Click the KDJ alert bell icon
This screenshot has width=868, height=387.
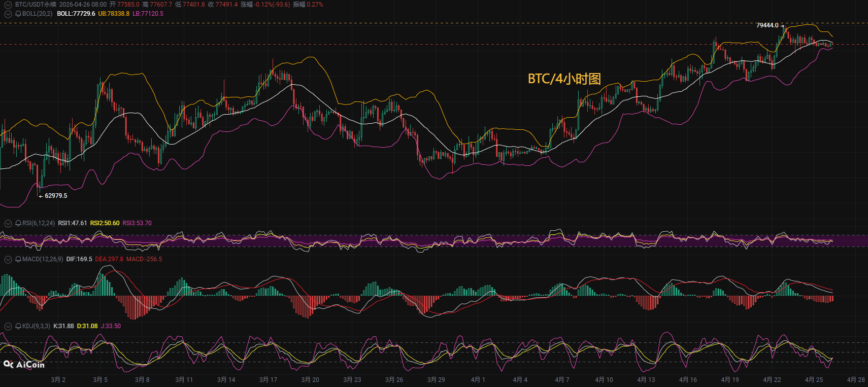[x=18, y=326]
